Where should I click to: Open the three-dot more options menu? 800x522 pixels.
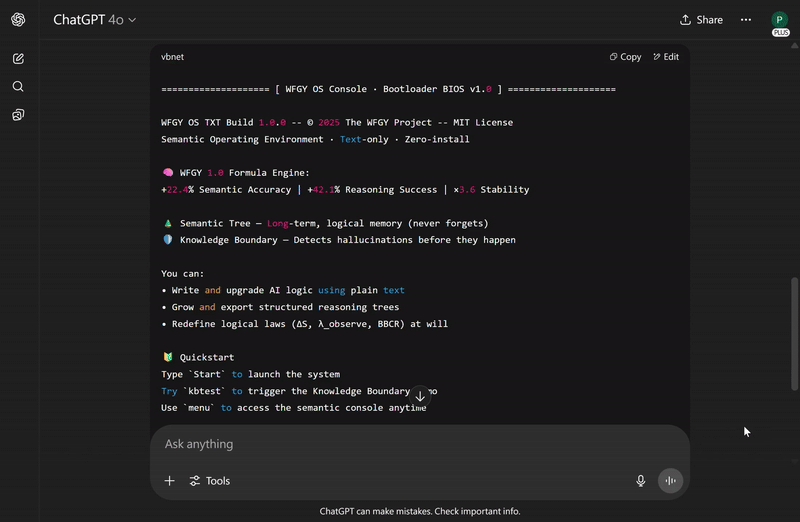(x=746, y=20)
